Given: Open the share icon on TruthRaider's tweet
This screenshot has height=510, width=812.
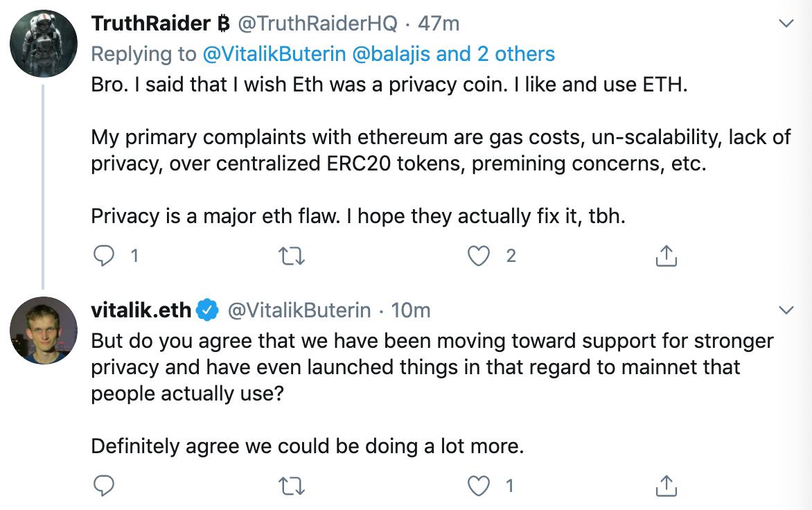Looking at the screenshot, I should click(666, 255).
